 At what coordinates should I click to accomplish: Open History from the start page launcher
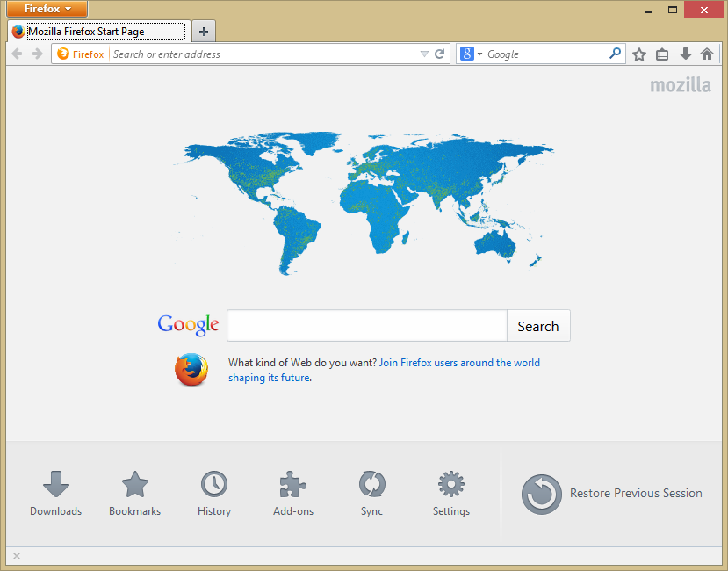214,494
